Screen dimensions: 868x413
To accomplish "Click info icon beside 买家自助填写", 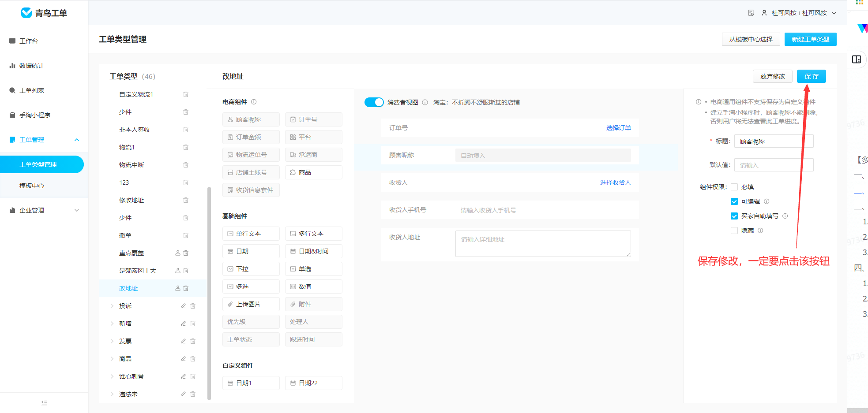I will [x=785, y=216].
